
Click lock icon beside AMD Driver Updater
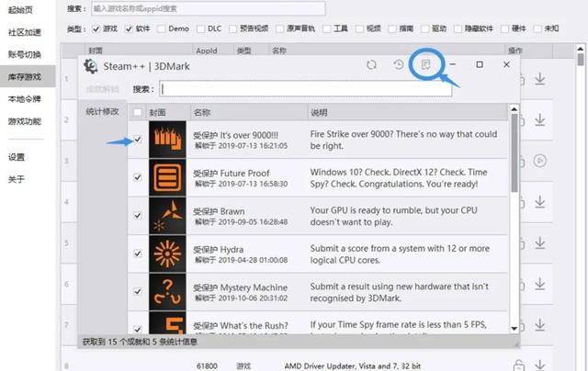click(x=518, y=365)
